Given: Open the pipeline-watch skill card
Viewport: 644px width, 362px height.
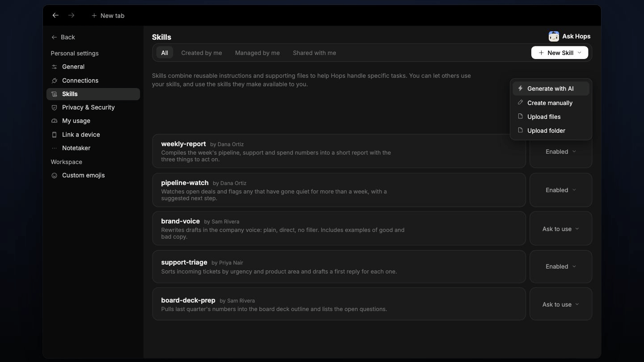Looking at the screenshot, I should tap(339, 190).
